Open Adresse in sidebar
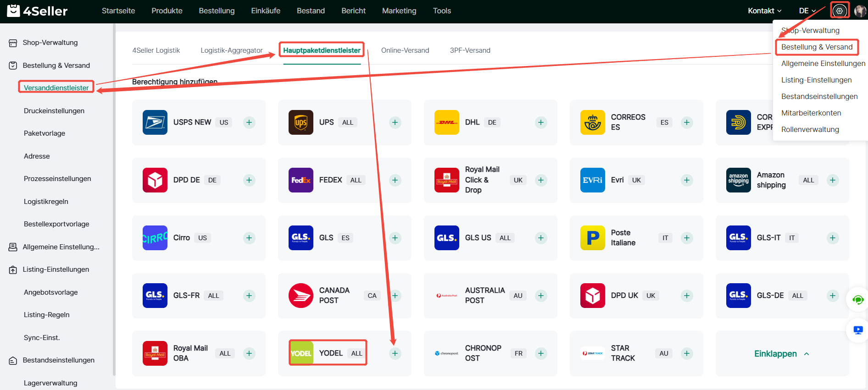The image size is (868, 390). click(37, 156)
